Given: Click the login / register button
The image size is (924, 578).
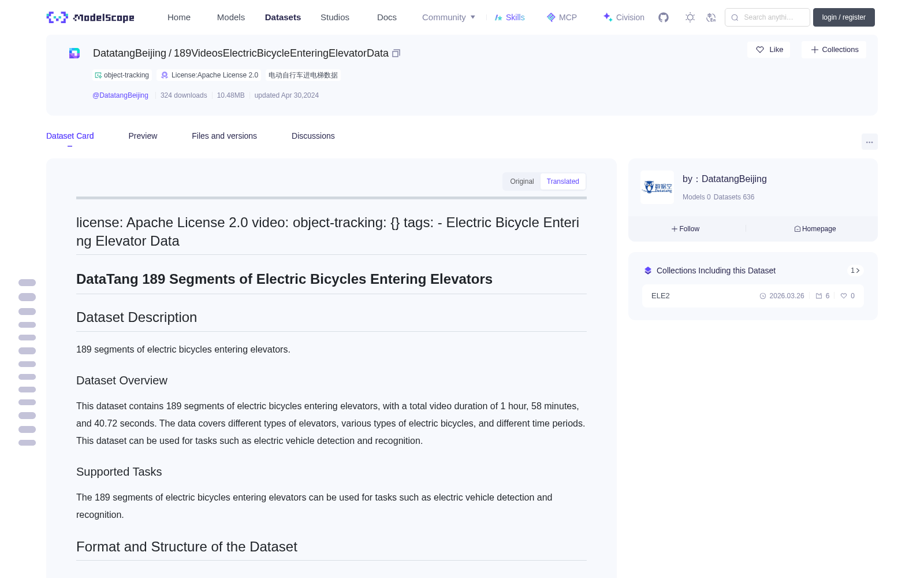Looking at the screenshot, I should click(x=844, y=17).
